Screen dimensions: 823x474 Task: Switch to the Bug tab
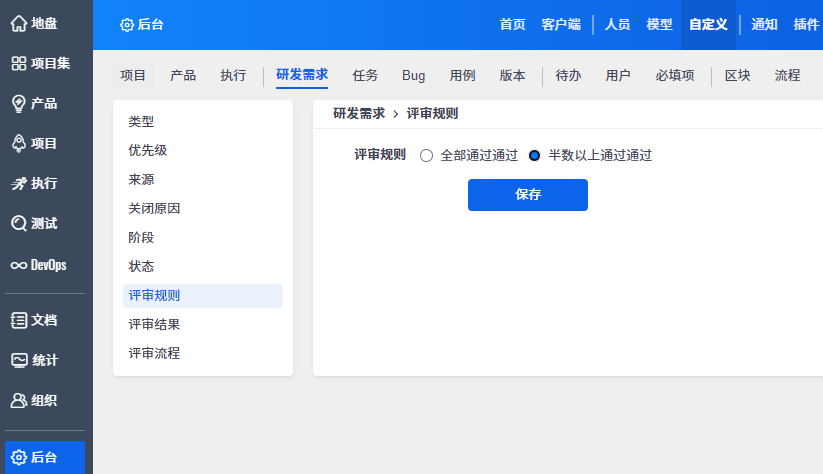(414, 75)
